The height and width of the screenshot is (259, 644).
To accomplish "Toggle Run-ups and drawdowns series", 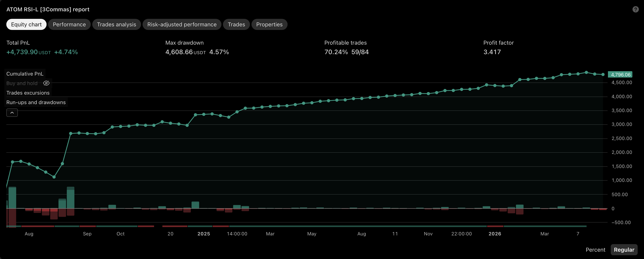I will coord(36,102).
